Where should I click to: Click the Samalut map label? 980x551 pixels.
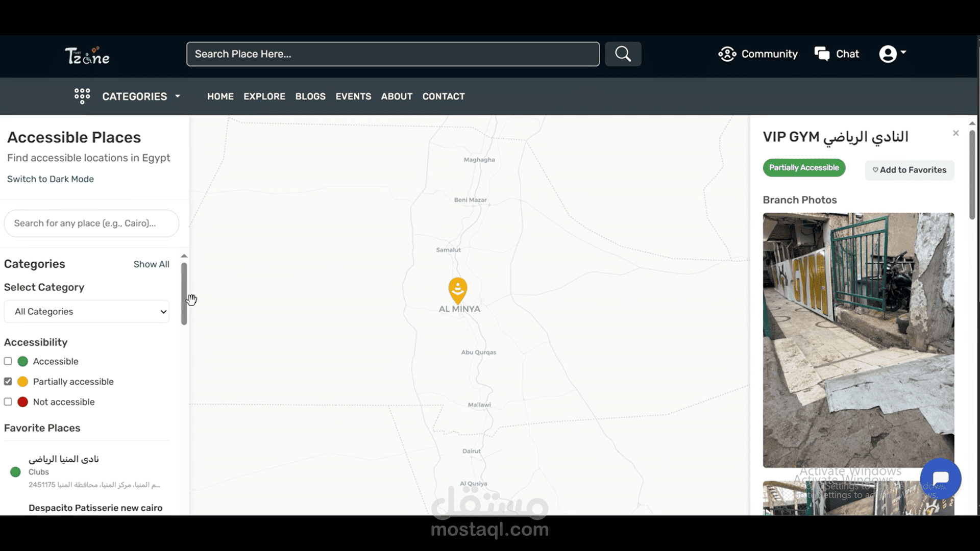click(448, 249)
